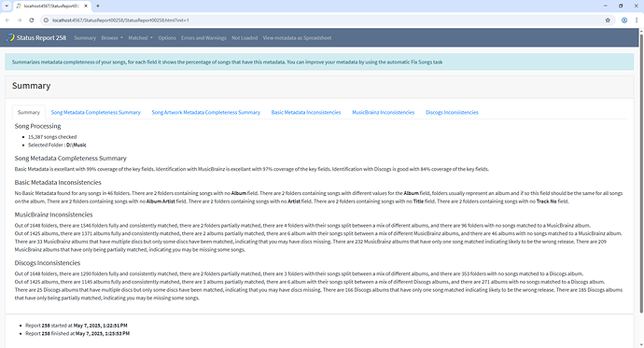Viewport: 644px width, 348px height.
Task: Open a new tab with plus icon
Action: tap(98, 6)
